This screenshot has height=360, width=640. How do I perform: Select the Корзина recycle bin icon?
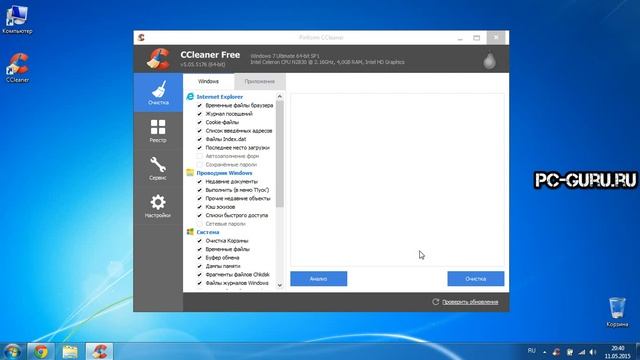[617, 312]
